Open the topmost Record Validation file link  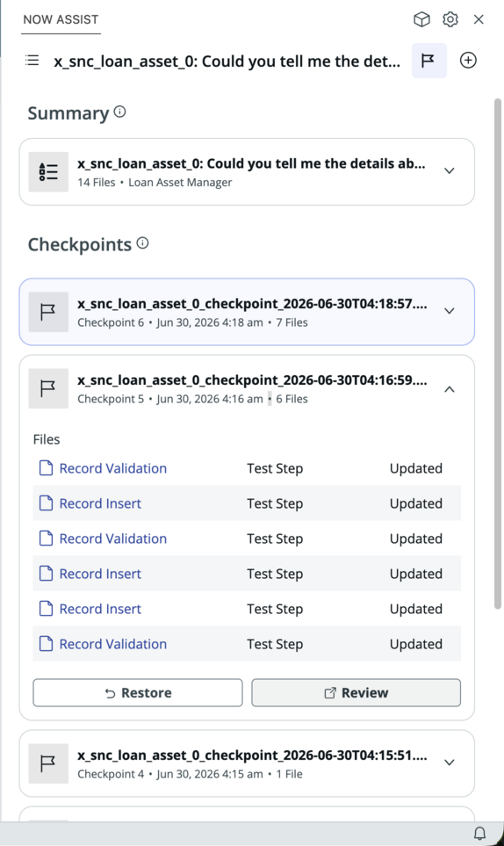click(112, 468)
